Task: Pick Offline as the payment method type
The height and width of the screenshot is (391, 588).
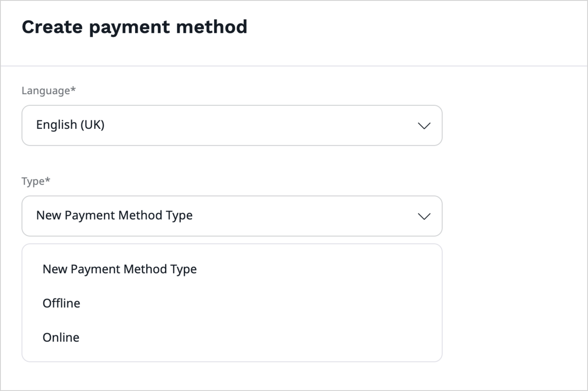Action: (x=61, y=303)
